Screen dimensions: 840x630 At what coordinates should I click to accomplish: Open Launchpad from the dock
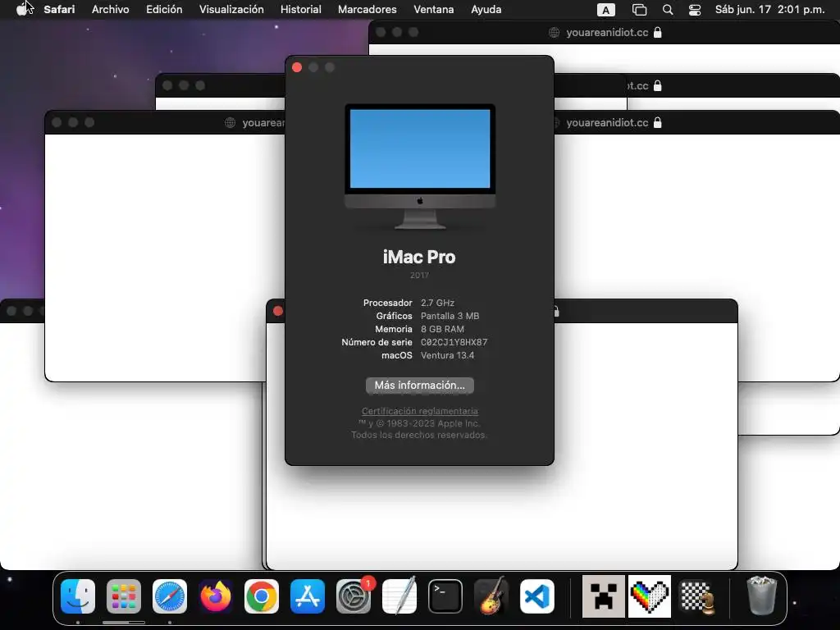(x=124, y=596)
